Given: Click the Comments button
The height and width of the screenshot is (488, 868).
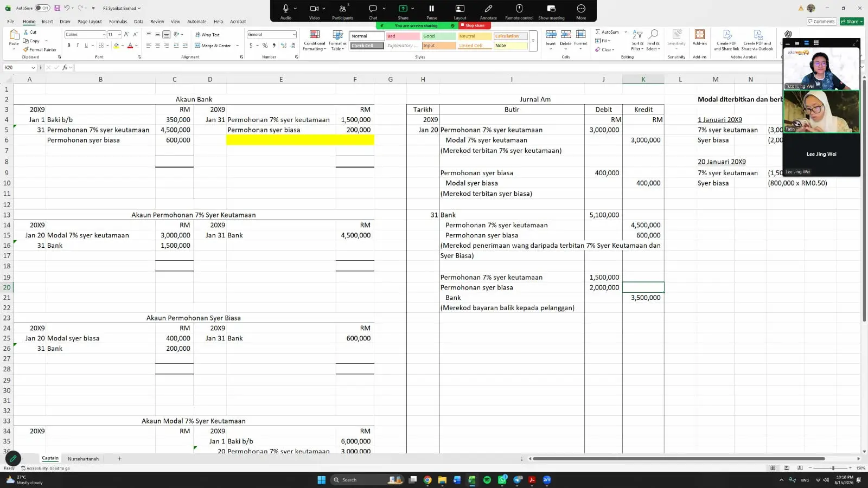Looking at the screenshot, I should click(821, 22).
